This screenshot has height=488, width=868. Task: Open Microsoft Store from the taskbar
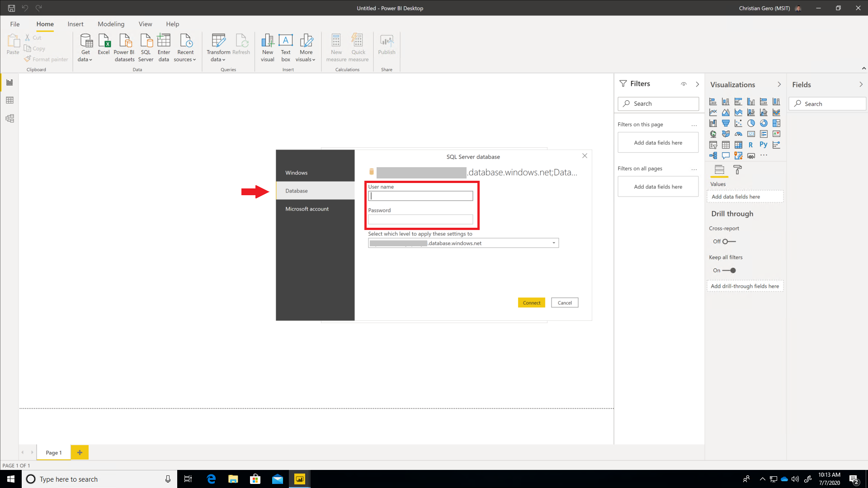tap(255, 479)
